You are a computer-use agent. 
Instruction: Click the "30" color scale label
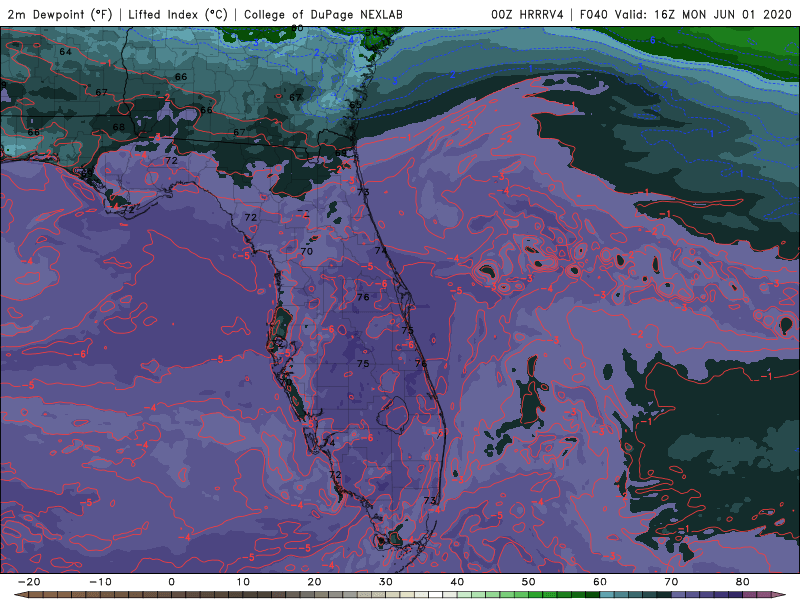[x=386, y=582]
